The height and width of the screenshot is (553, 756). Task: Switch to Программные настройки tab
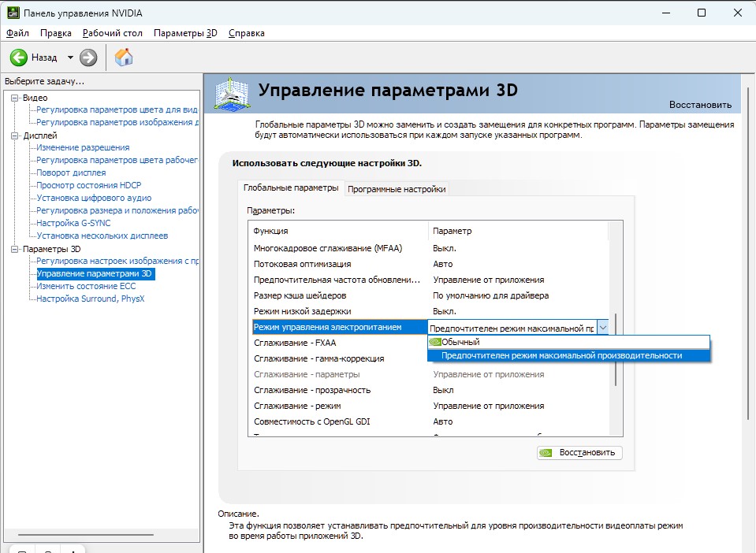397,189
